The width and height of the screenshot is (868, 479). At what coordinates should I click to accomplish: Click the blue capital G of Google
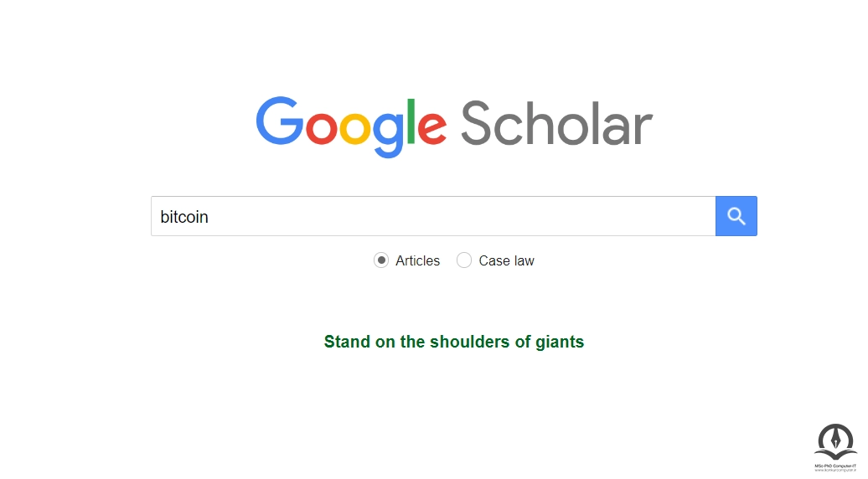pyautogui.click(x=280, y=121)
